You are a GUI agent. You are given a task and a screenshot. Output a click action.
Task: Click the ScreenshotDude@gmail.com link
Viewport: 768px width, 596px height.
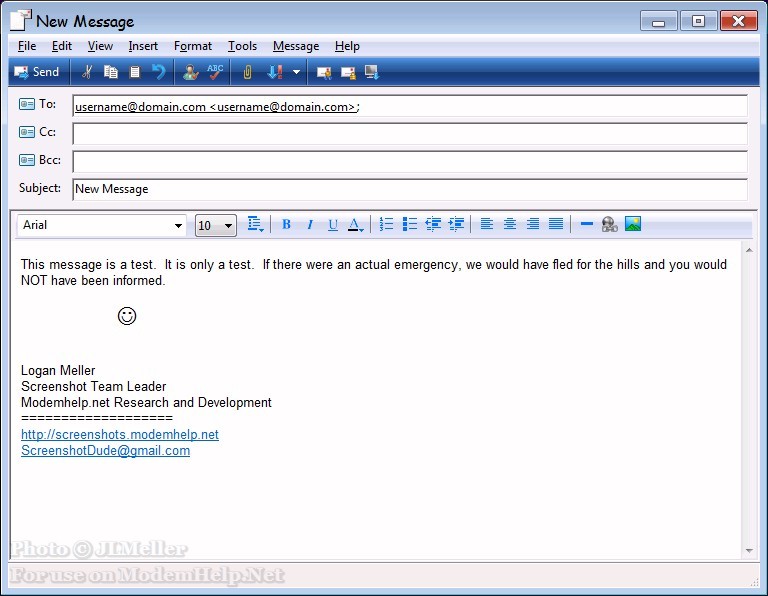pos(105,451)
